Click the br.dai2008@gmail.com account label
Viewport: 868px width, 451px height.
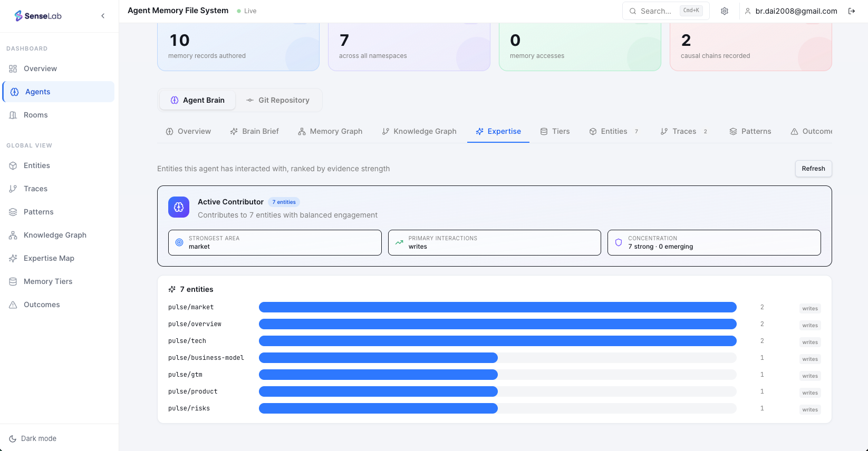click(x=796, y=11)
